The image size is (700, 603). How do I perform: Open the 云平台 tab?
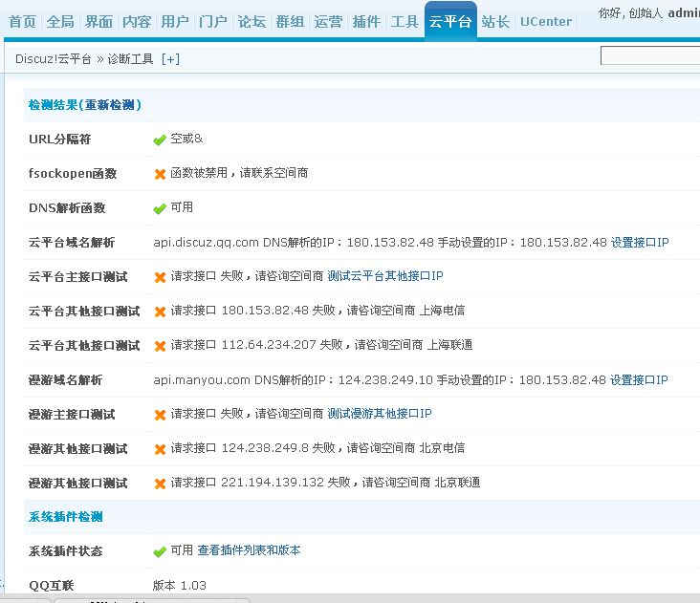click(450, 21)
